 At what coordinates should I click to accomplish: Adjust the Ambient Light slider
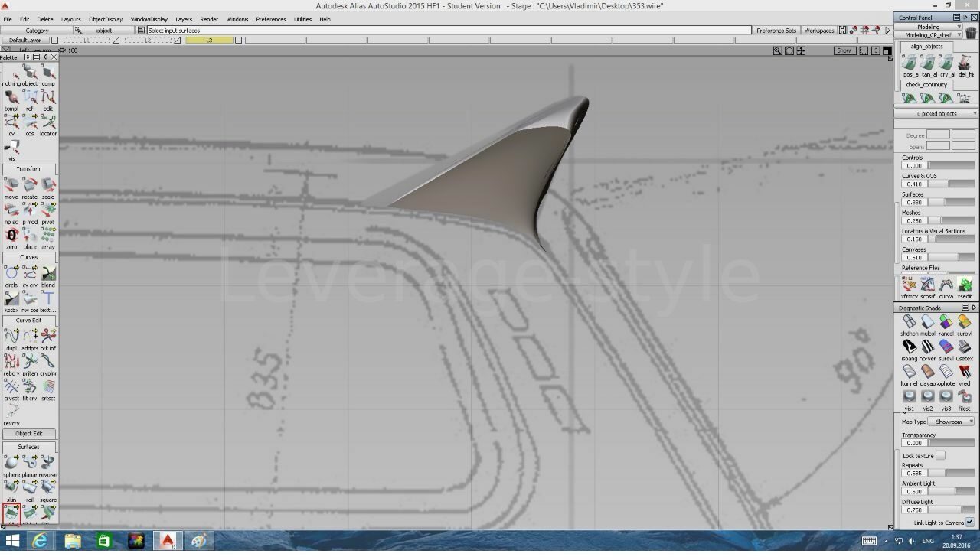click(x=951, y=491)
